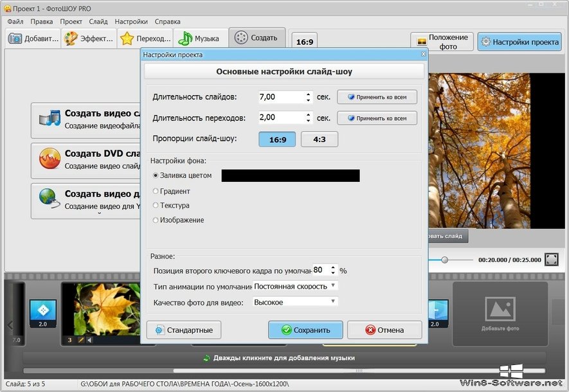Select 4:3 slideshow proportions
Screen dimensions: 569x392
coord(320,139)
